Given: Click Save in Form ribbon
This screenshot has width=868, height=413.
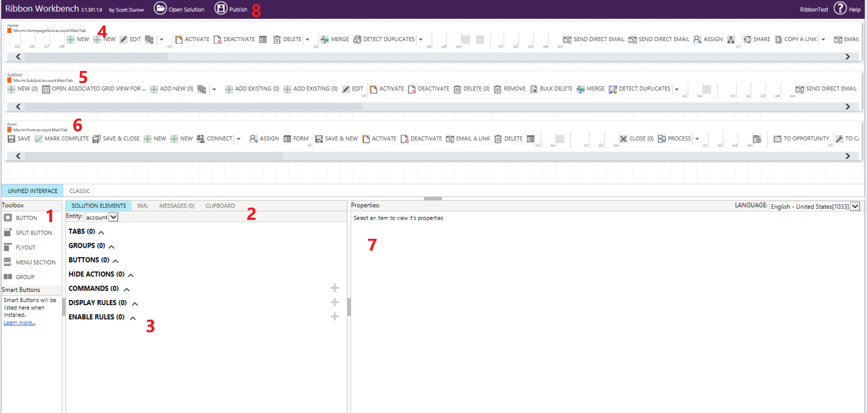Looking at the screenshot, I should tap(19, 139).
